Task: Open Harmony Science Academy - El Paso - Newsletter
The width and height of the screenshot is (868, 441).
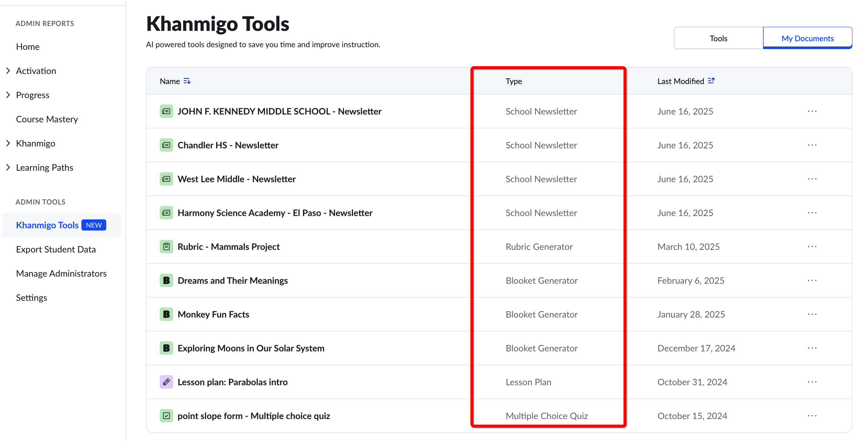Action: [x=275, y=213]
